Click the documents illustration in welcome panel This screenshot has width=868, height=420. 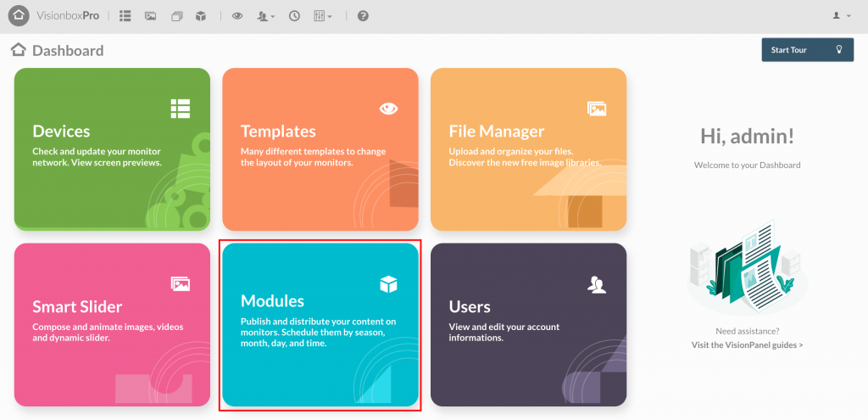click(748, 267)
